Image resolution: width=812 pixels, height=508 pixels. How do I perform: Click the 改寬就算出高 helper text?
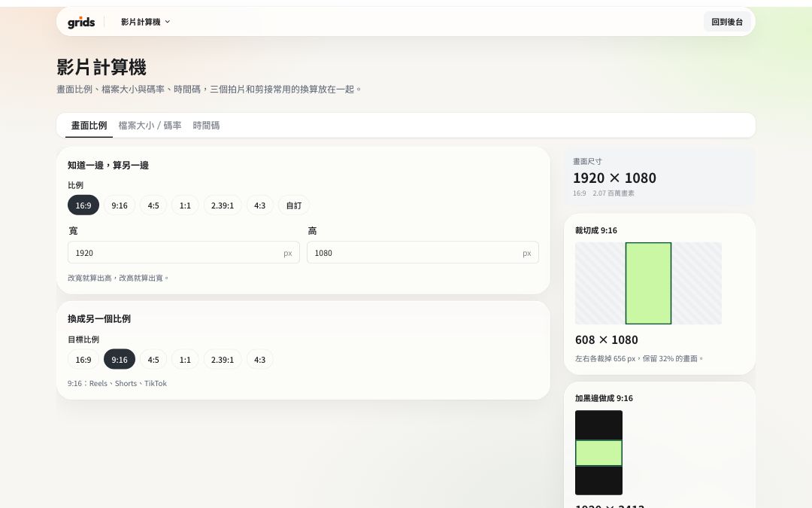[x=118, y=278]
